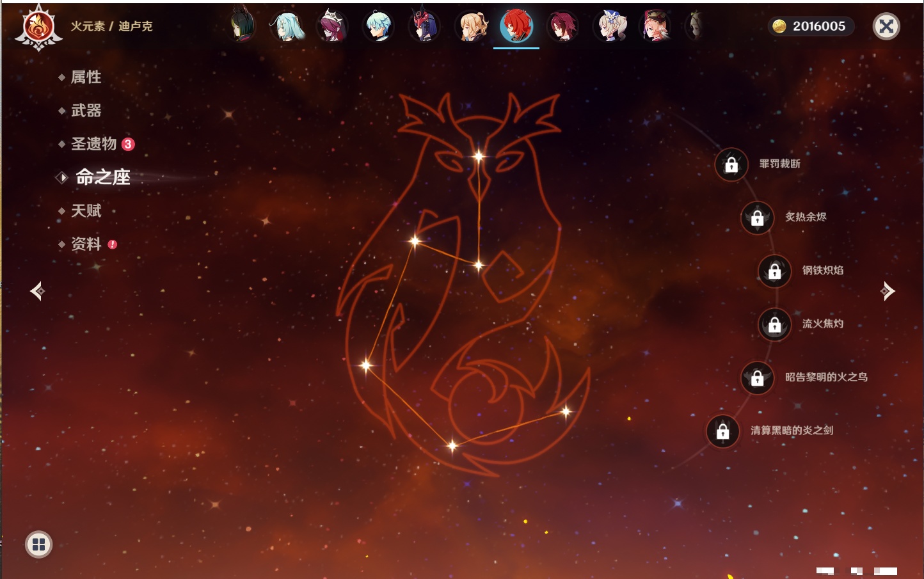Open the locked 炙热余烬 constellation node

coord(757,218)
